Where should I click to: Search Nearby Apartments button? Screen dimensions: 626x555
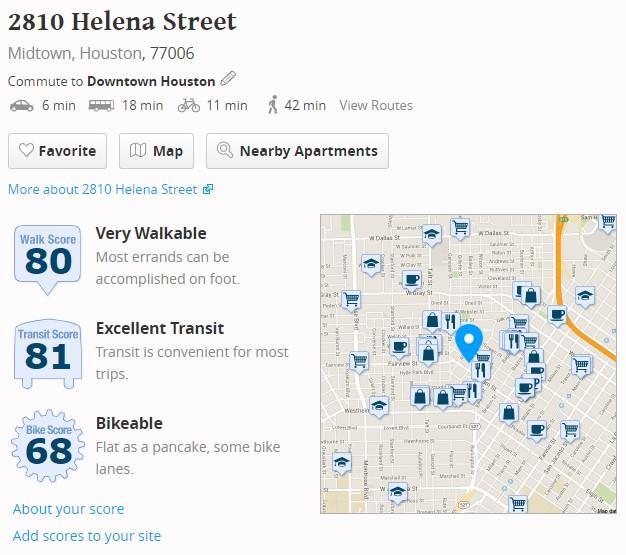(x=297, y=151)
